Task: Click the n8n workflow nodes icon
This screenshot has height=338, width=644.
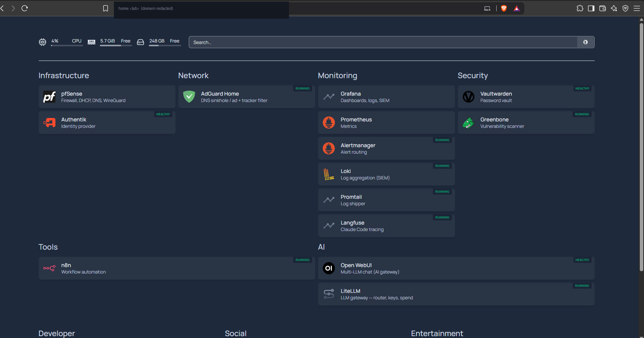Action: coord(49,268)
